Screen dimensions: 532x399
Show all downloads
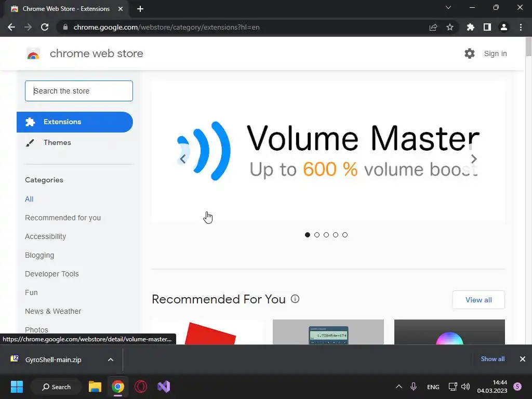493,359
